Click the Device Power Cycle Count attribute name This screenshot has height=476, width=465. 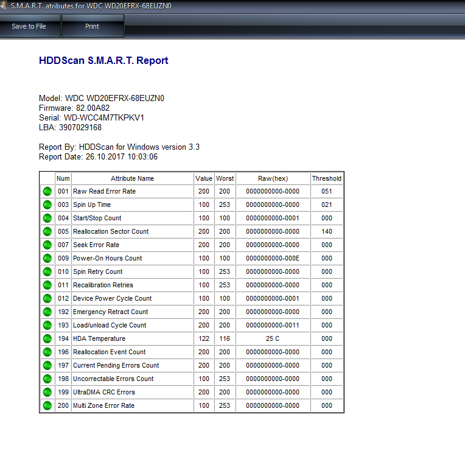[x=113, y=298]
